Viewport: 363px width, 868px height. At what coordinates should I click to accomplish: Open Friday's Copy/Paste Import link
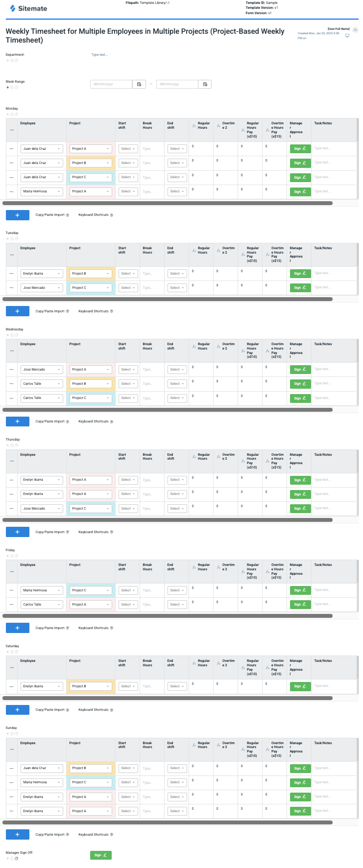tap(50, 628)
